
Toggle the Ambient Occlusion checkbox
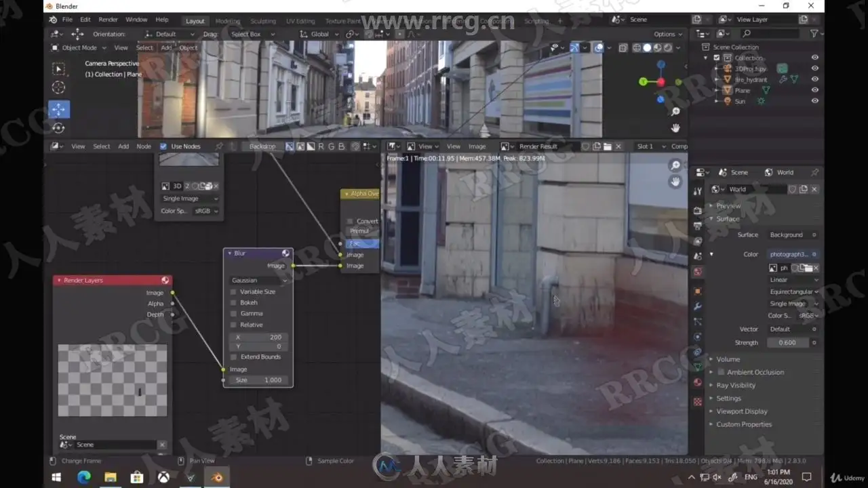pyautogui.click(x=721, y=372)
